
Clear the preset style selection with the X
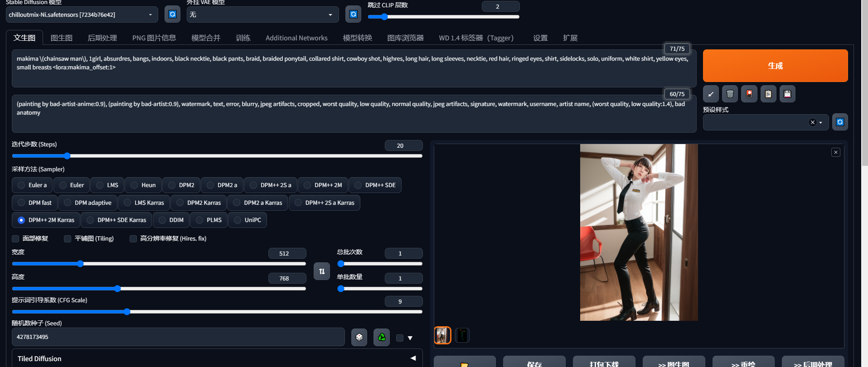tap(813, 122)
